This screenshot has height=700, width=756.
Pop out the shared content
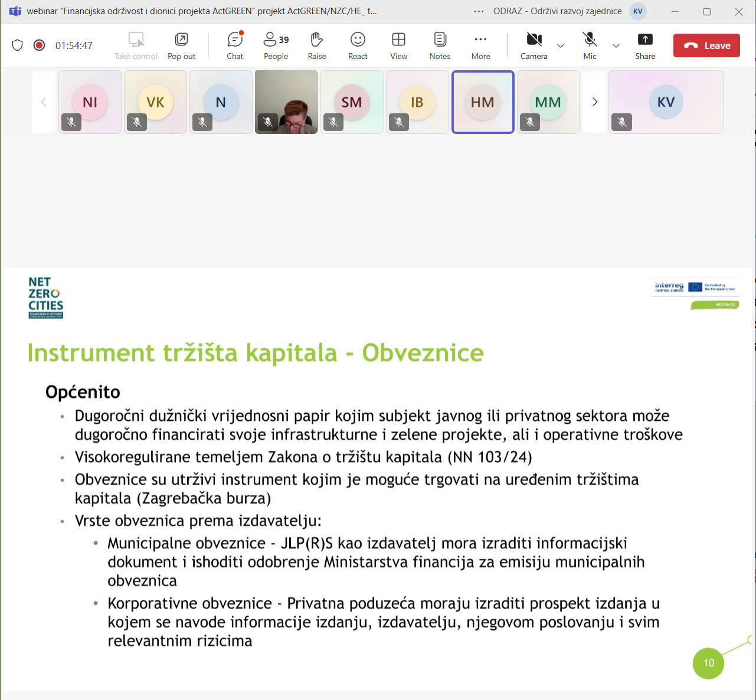coord(181,45)
